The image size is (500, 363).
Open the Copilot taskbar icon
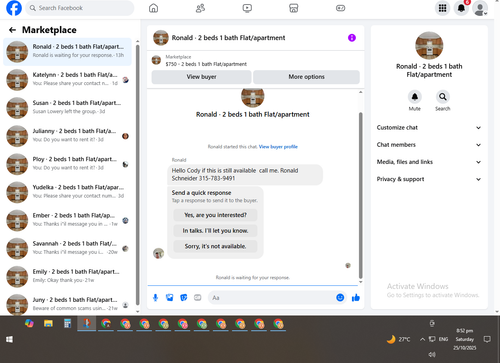pos(29,323)
